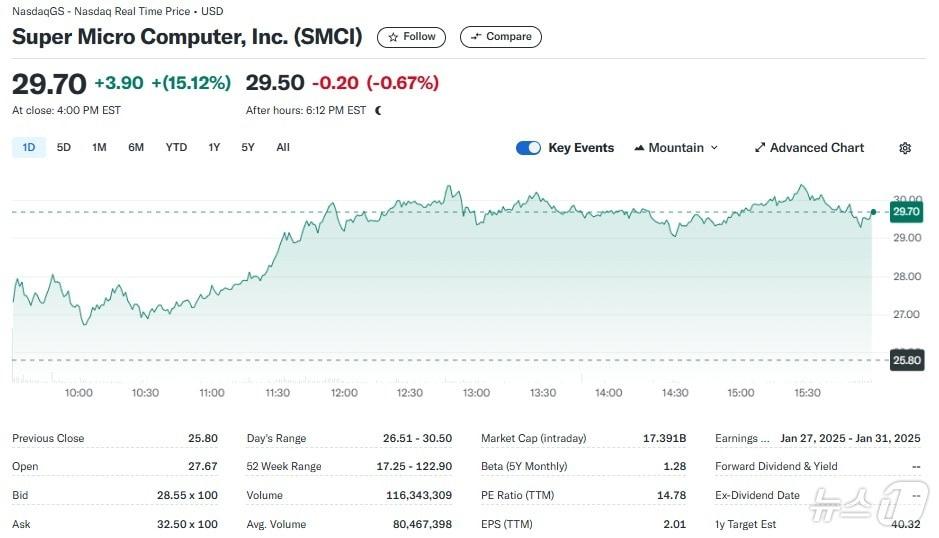Click the Advanced Chart link
Image resolution: width=939 pixels, height=538 pixels.
(816, 148)
